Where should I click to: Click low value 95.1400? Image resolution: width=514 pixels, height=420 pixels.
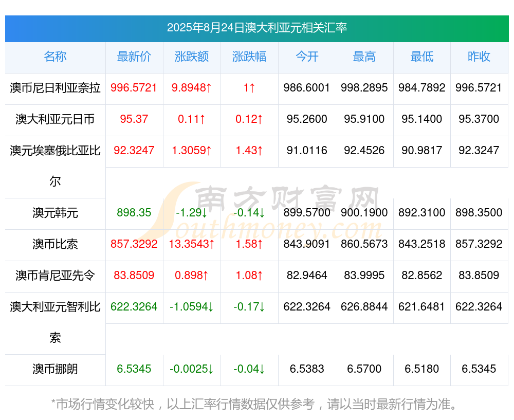[x=422, y=119]
